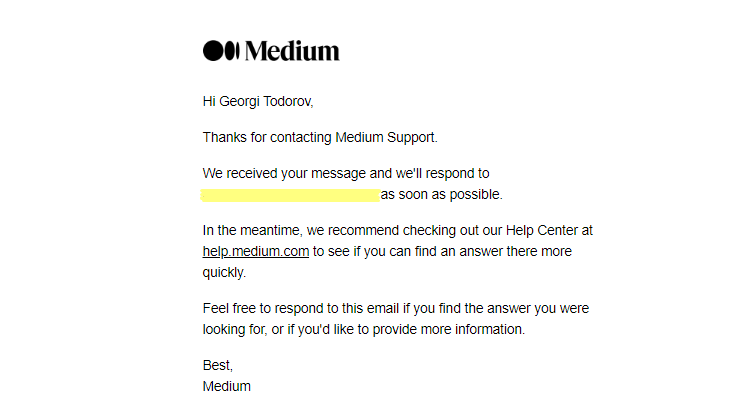
Task: Open the help.medium.com link
Action: click(x=255, y=252)
